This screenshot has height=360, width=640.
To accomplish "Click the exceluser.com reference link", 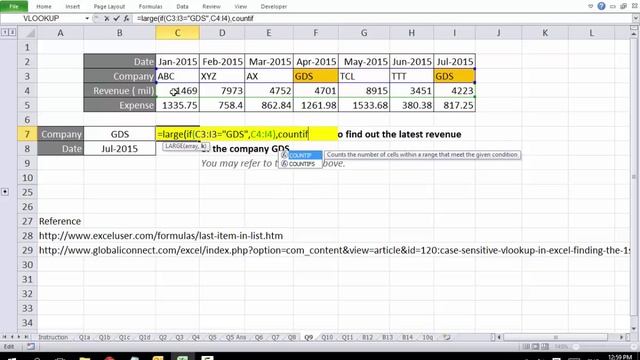I will coord(161,236).
